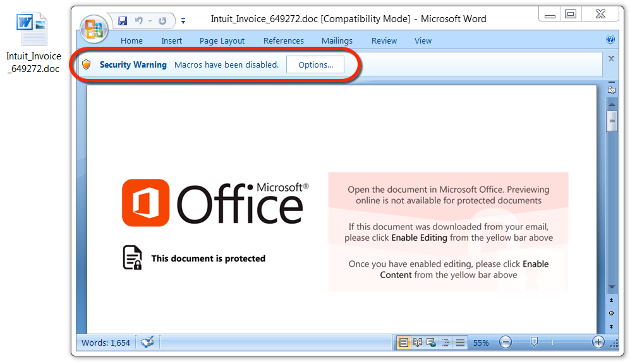Open the Undo history dropdown arrow
This screenshot has height=364, width=630.
[x=150, y=21]
